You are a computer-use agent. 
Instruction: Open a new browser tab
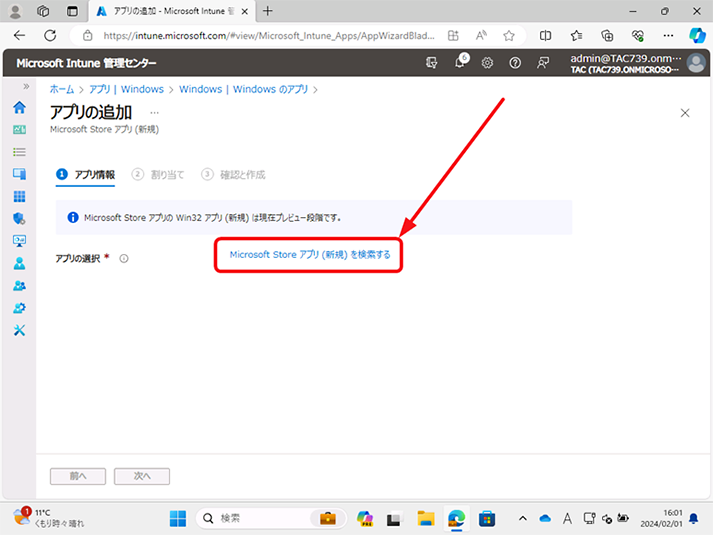(x=268, y=11)
